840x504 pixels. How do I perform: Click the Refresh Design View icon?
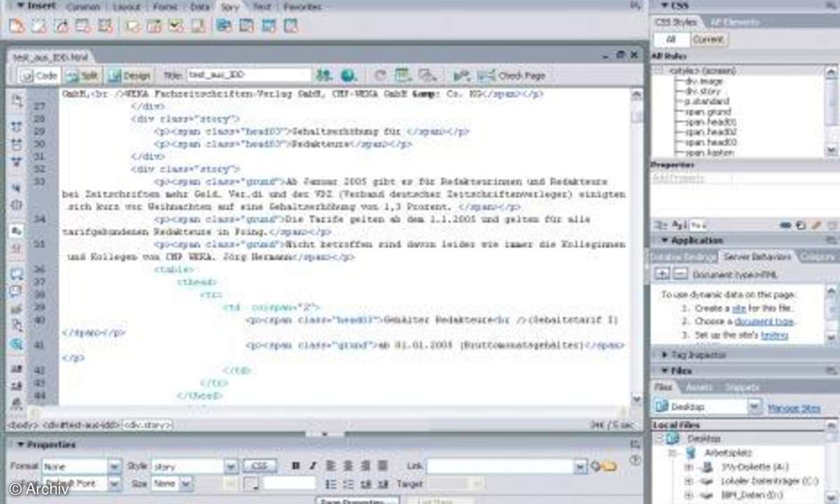[380, 75]
